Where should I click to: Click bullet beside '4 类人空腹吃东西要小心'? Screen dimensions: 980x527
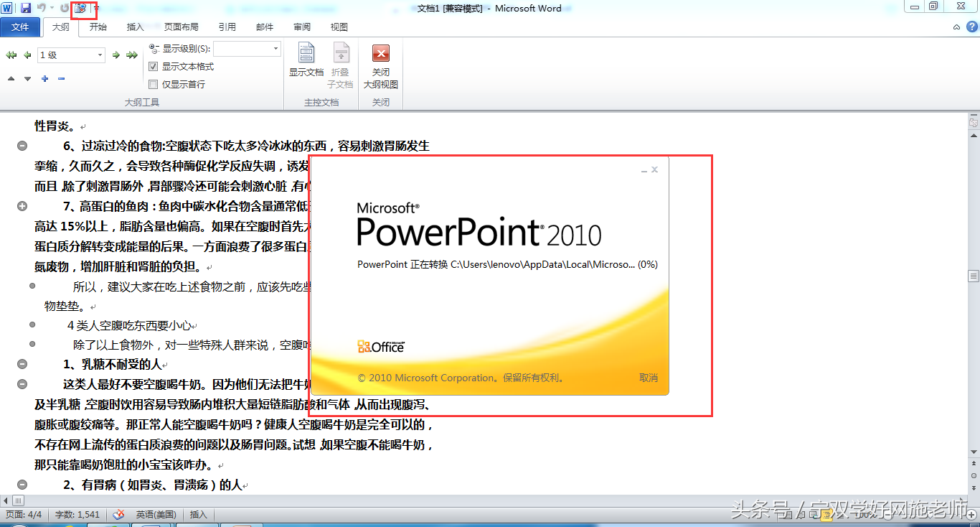coord(32,325)
